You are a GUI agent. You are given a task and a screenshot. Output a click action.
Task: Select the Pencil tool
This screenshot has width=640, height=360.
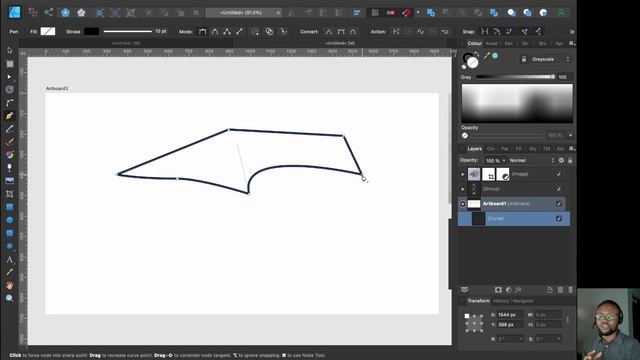tap(10, 129)
